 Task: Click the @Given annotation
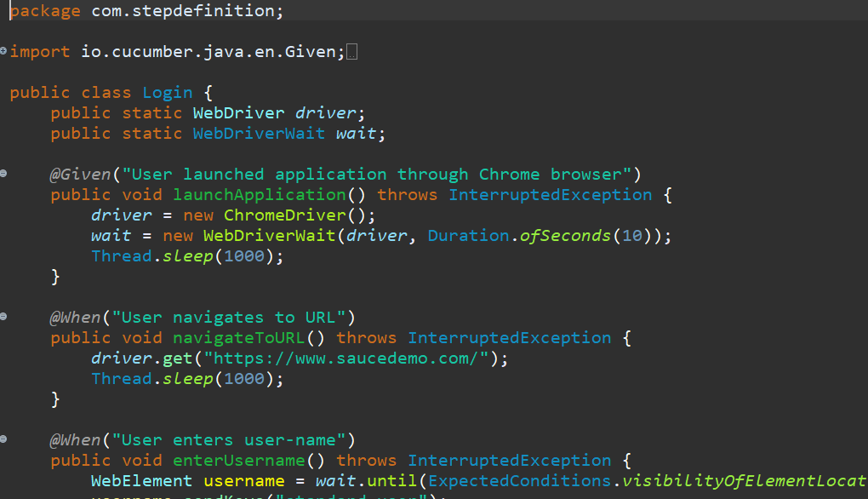tap(80, 175)
